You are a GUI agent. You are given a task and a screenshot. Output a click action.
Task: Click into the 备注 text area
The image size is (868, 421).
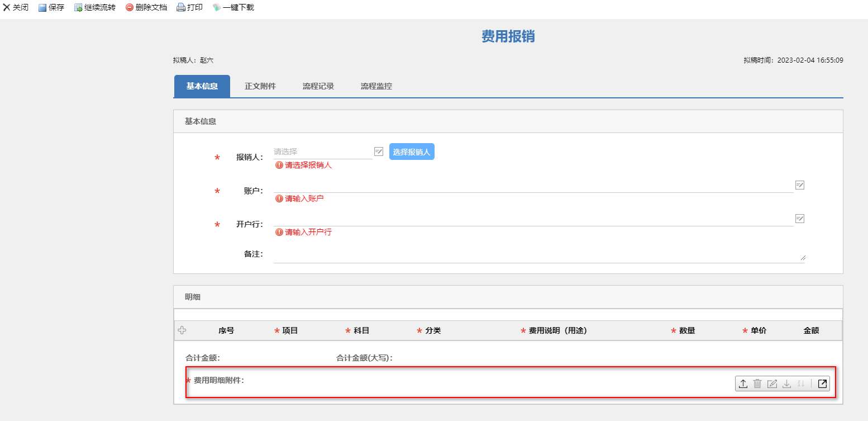point(539,255)
